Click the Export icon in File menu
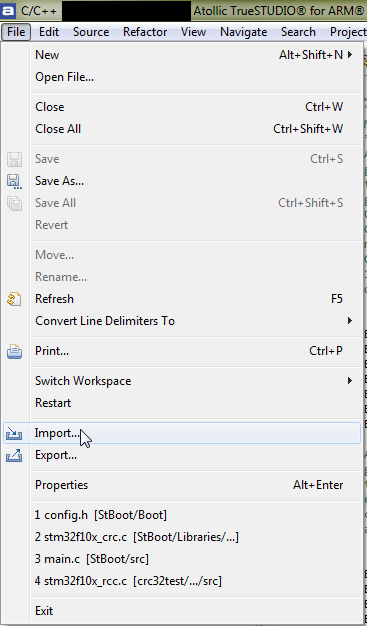 coord(14,456)
